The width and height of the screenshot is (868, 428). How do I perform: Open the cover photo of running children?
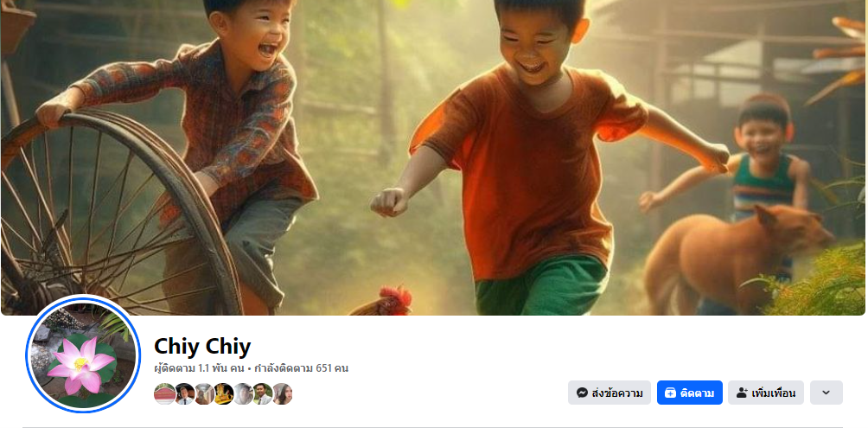[x=433, y=158]
